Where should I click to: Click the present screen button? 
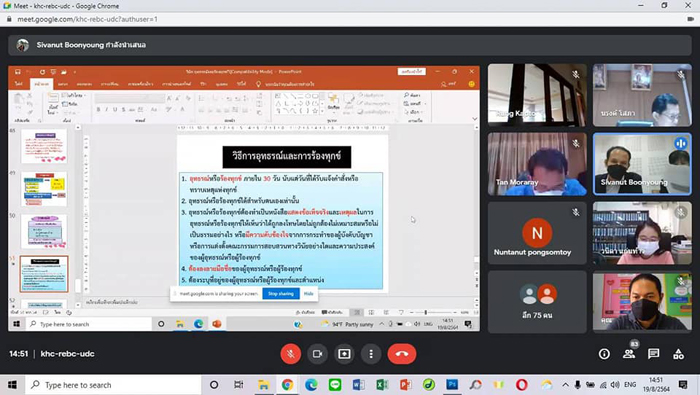(x=344, y=354)
